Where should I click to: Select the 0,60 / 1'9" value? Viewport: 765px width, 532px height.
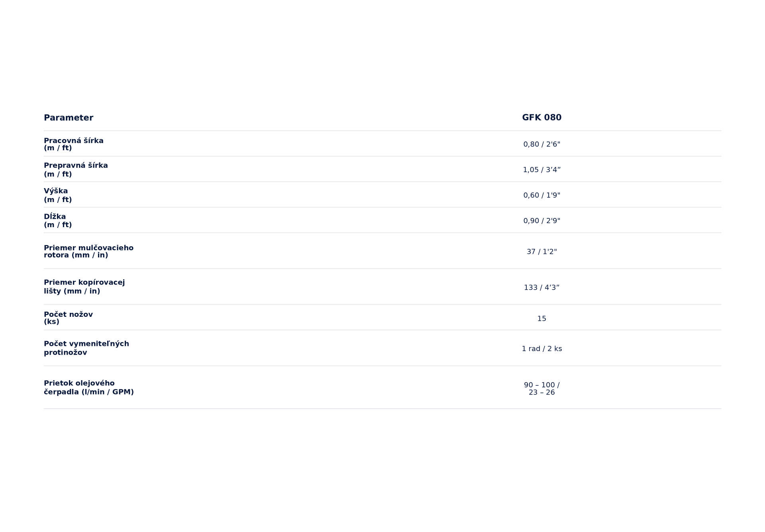click(542, 195)
